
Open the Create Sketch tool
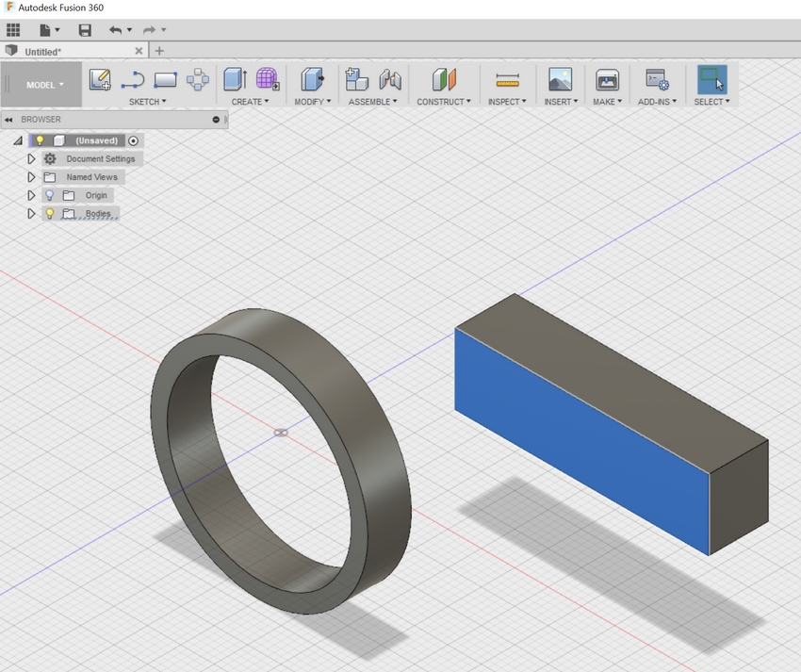(x=100, y=80)
